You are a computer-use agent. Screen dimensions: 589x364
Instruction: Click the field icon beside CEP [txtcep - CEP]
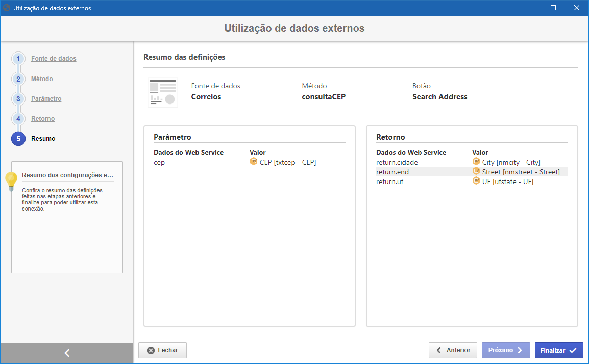[x=254, y=162]
